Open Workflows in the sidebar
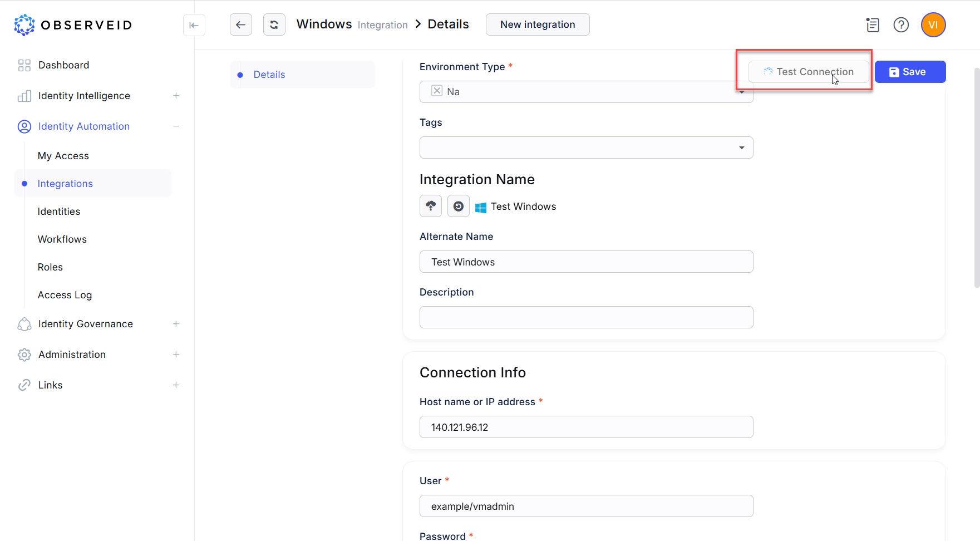Screen dimensions: 980x541 click(62, 239)
